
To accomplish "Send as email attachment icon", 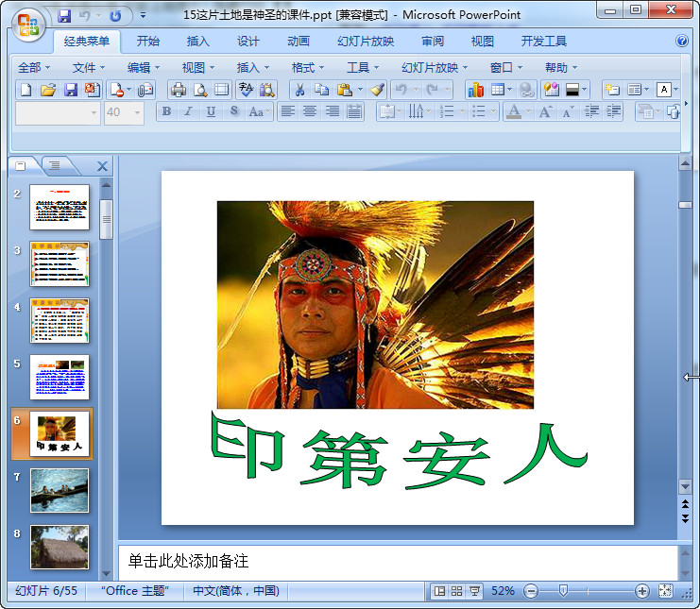I will point(145,90).
